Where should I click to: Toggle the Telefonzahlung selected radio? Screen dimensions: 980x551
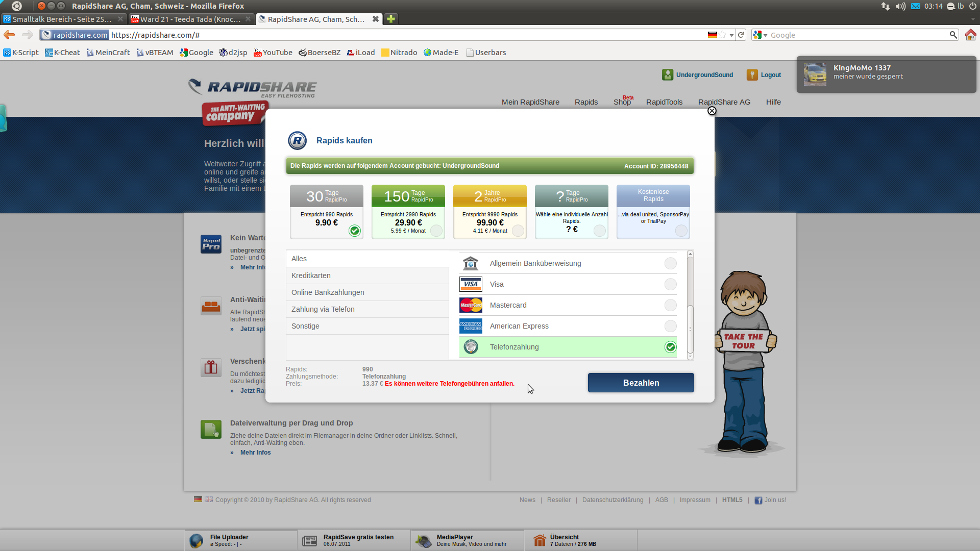pos(671,347)
